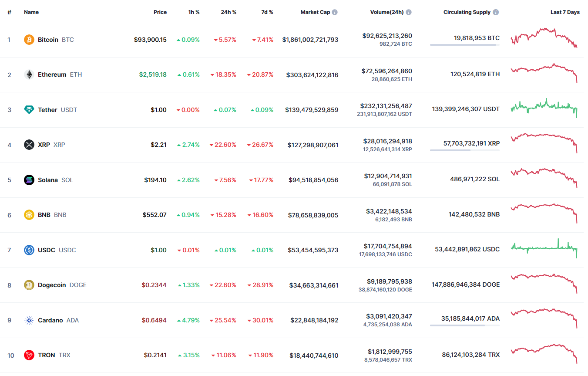Open the Bitcoin BTC coin page link
588x376 pixels.
click(56, 40)
